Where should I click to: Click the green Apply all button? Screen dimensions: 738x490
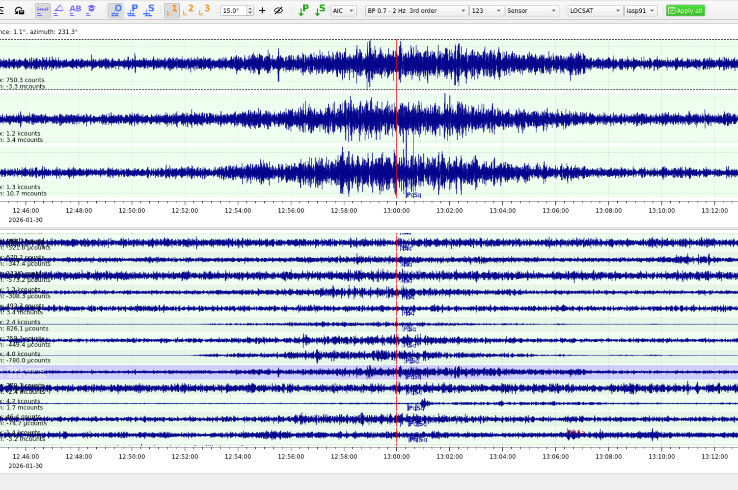coord(685,10)
